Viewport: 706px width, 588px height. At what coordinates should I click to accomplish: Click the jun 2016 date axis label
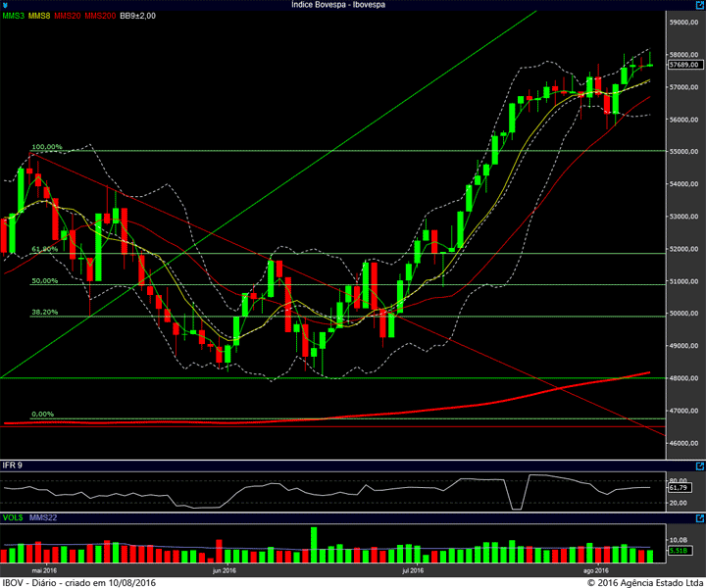tap(225, 570)
